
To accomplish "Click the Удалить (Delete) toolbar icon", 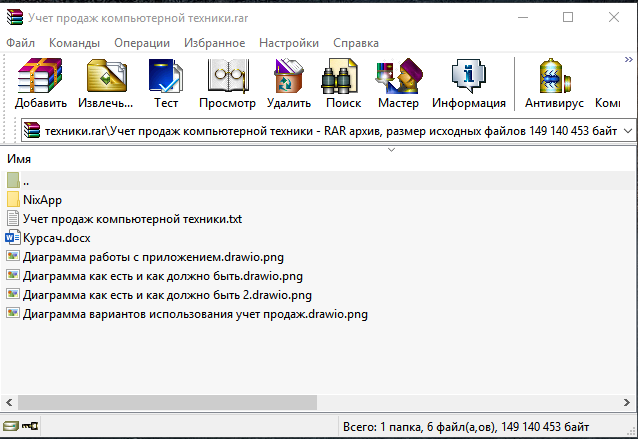I will (289, 82).
